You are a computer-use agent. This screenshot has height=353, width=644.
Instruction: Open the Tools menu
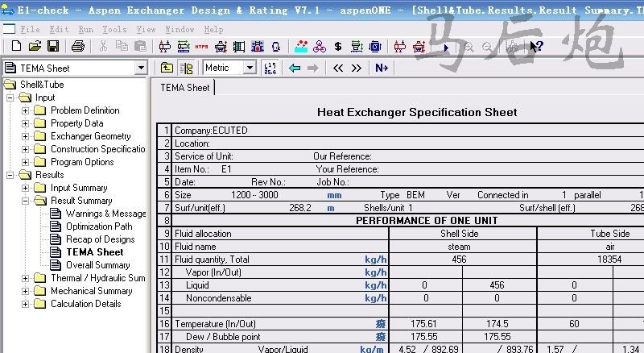pyautogui.click(x=114, y=29)
